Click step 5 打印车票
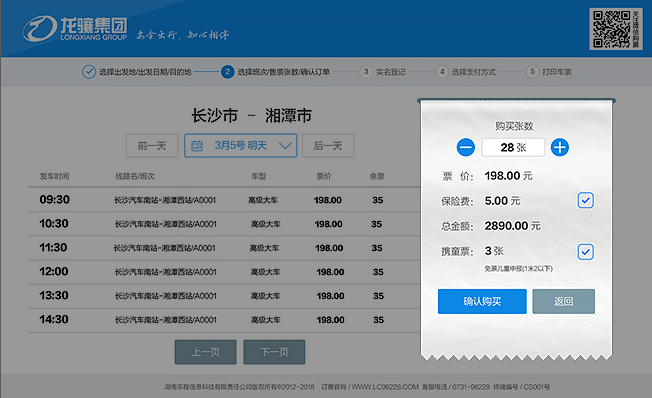652x398 pixels. [x=548, y=72]
